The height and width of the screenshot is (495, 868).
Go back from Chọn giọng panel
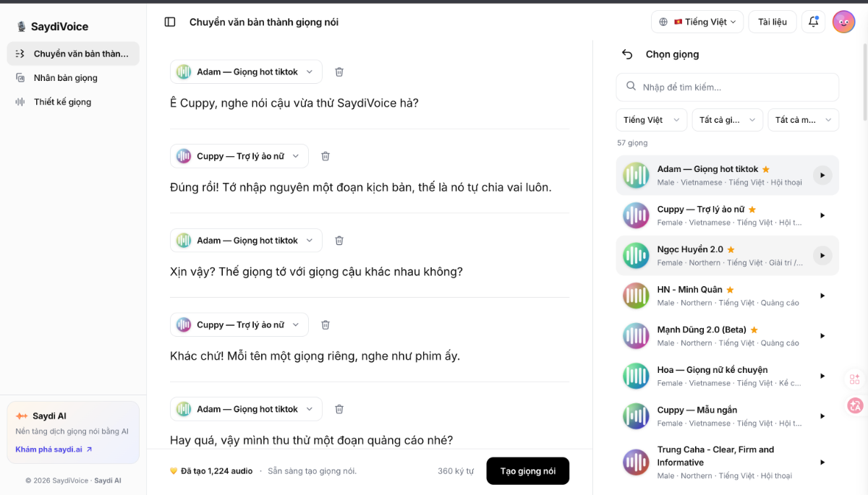click(627, 54)
